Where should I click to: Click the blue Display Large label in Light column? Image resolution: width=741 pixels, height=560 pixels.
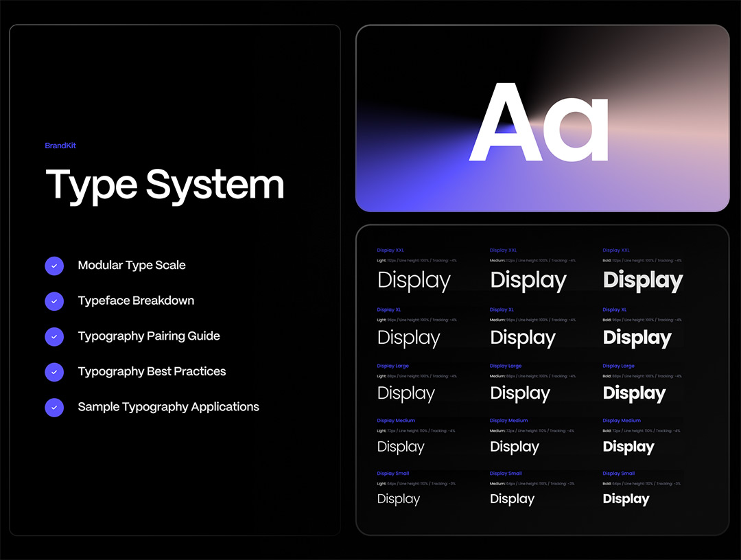coord(392,366)
